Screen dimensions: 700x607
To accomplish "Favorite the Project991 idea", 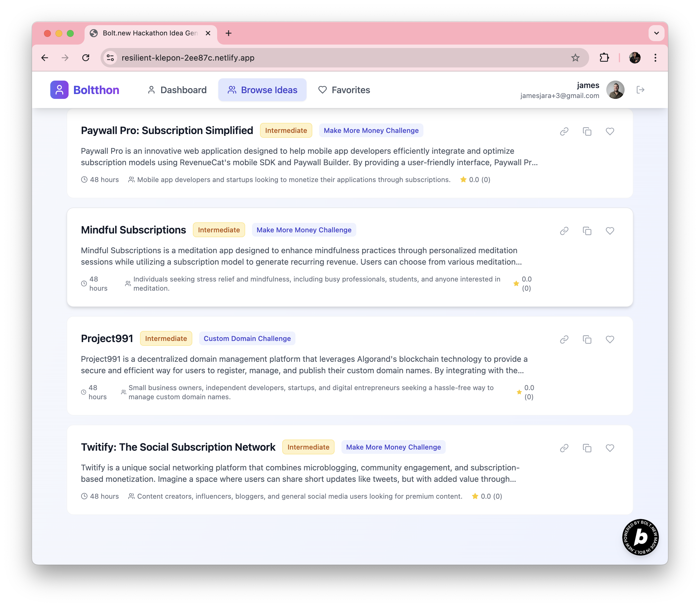I will click(610, 340).
